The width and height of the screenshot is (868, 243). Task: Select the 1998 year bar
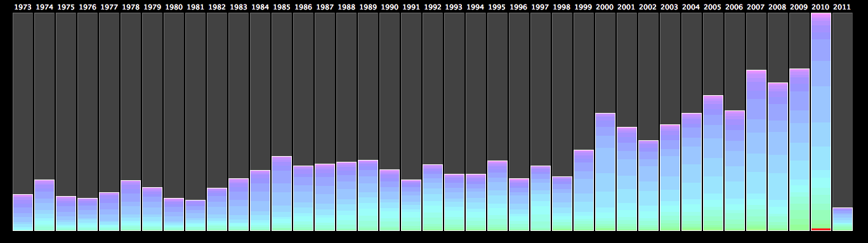coord(562,204)
